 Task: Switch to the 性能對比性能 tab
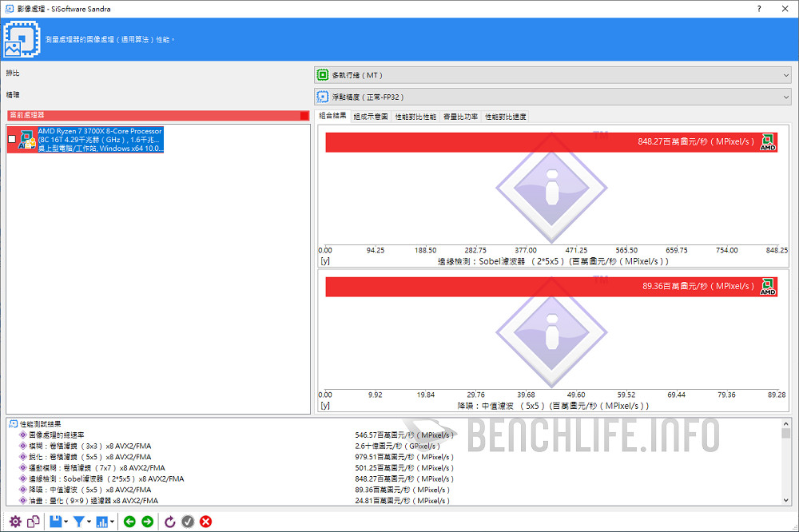click(x=415, y=117)
